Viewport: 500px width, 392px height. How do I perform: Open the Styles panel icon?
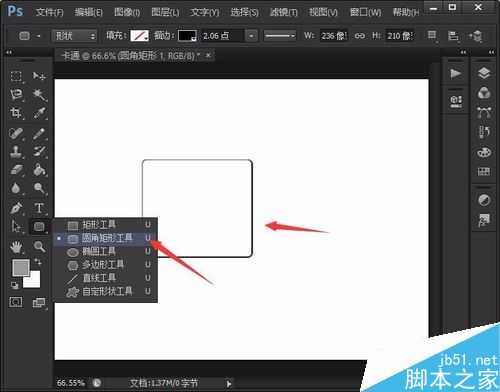[x=484, y=220]
